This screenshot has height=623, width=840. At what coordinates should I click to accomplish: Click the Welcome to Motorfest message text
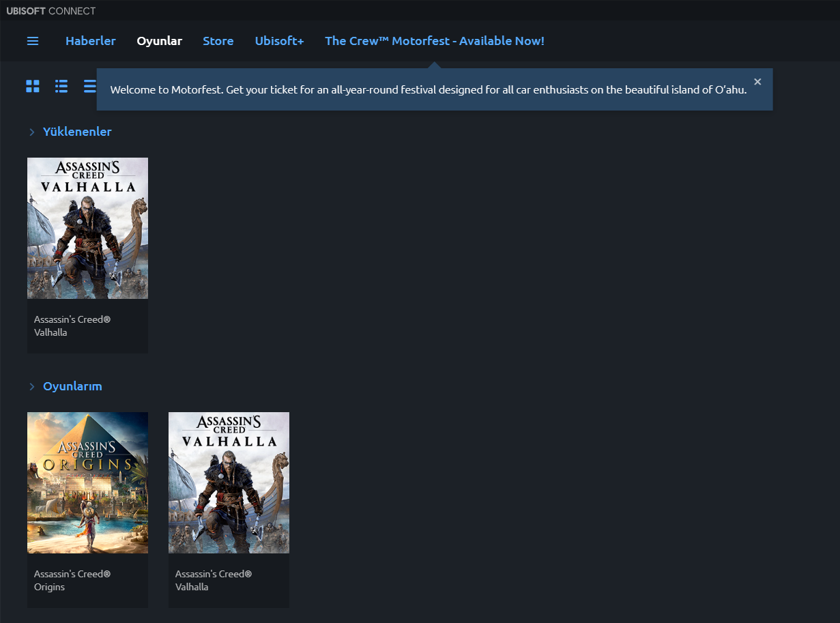tap(429, 89)
